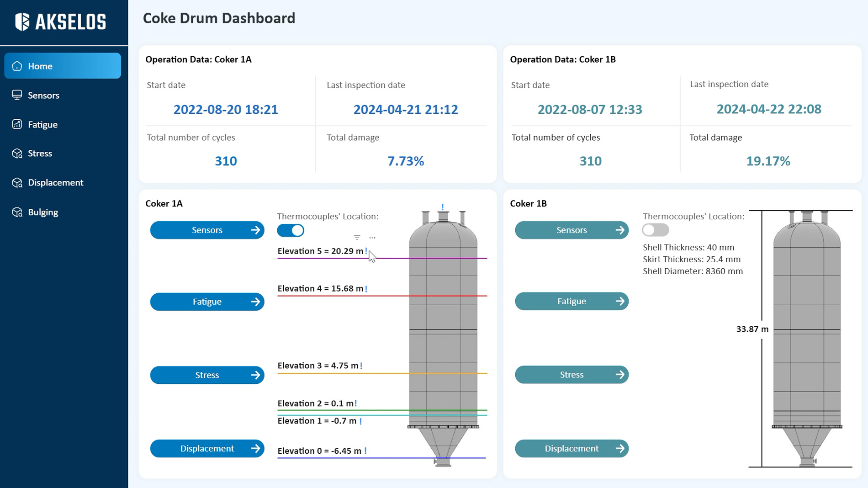Screen dimensions: 868x488
Task: Click the arrow icon on Coker 1B Displacement button
Action: point(620,448)
